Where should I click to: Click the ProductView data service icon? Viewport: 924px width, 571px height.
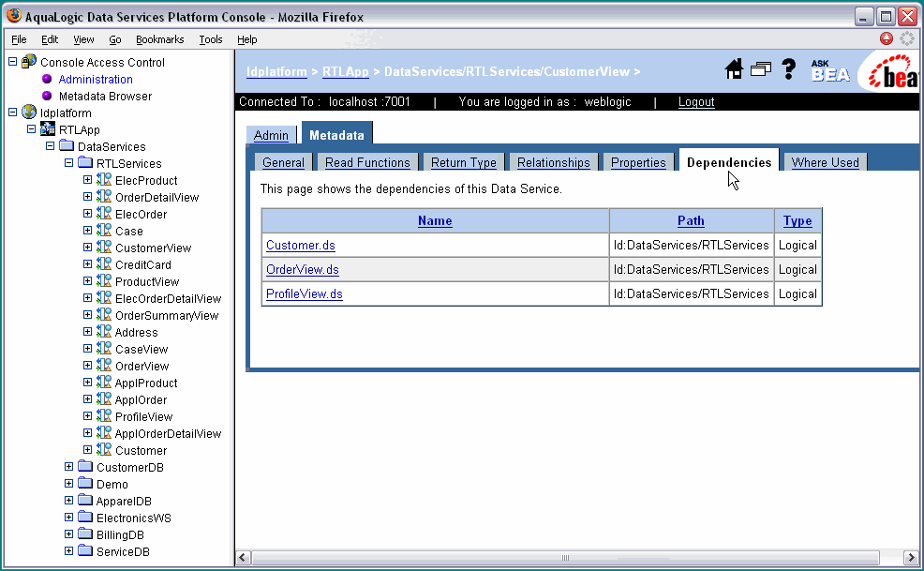(104, 280)
